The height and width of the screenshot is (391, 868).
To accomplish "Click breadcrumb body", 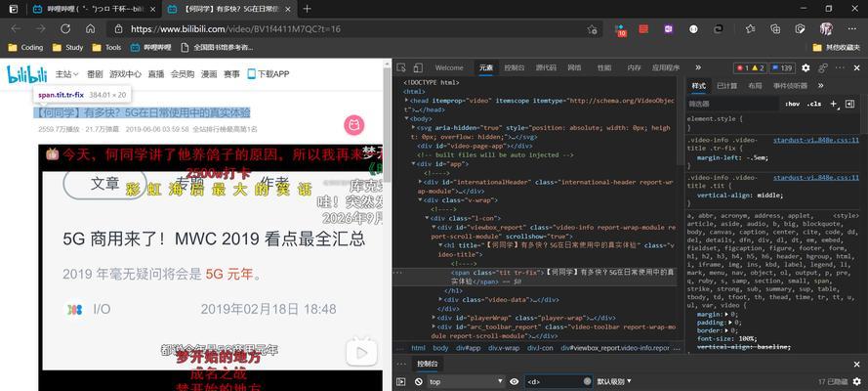I will [440, 348].
